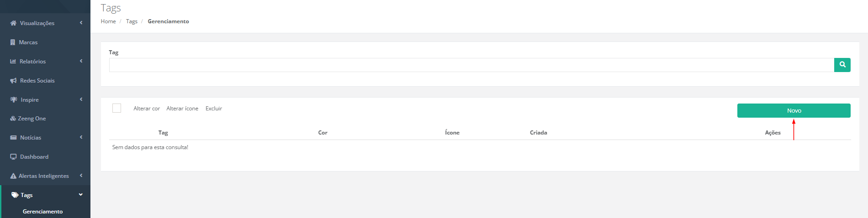Click into the Tag search field
Image resolution: width=868 pixels, height=218 pixels.
coord(471,65)
